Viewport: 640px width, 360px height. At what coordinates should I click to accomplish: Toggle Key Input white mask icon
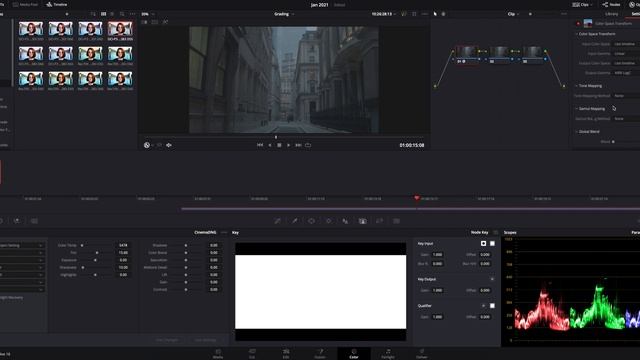coord(492,243)
